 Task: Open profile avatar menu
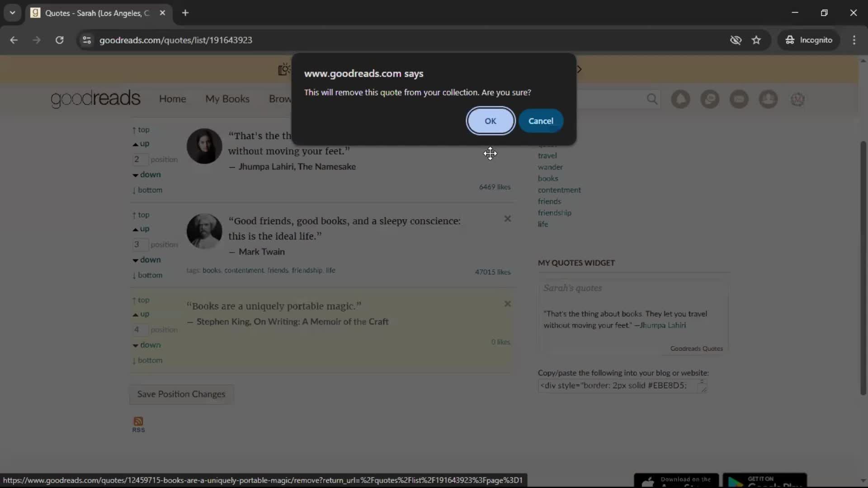point(797,99)
